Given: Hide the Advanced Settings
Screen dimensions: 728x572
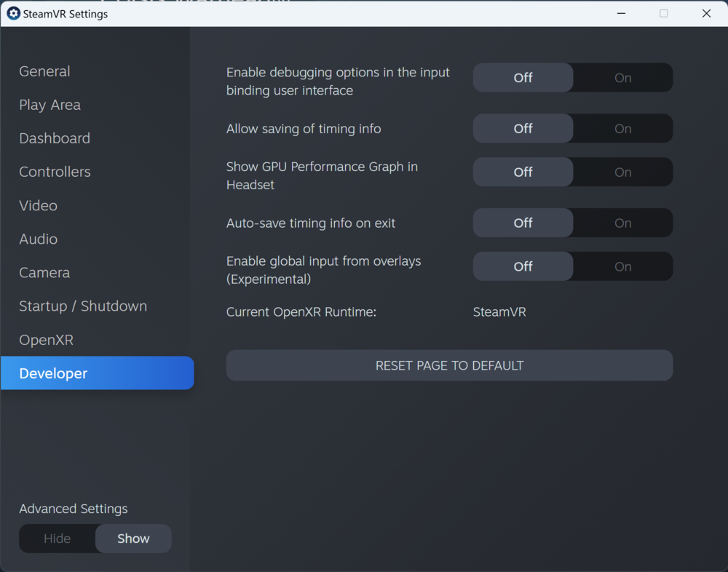Looking at the screenshot, I should [57, 539].
